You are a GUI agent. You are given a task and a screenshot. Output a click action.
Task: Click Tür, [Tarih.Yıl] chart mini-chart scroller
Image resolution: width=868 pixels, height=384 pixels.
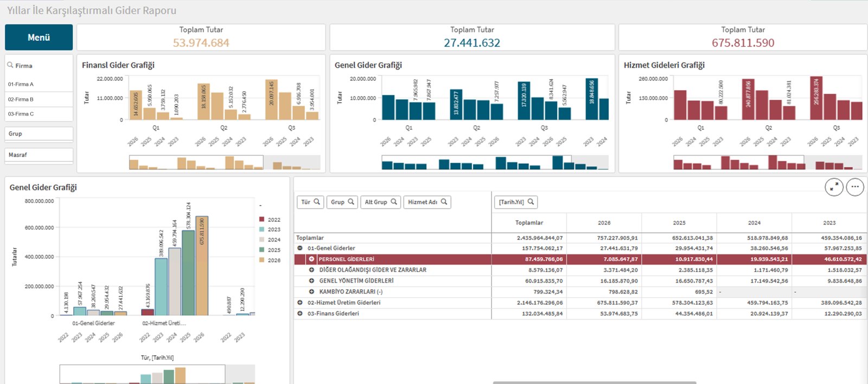(142, 374)
